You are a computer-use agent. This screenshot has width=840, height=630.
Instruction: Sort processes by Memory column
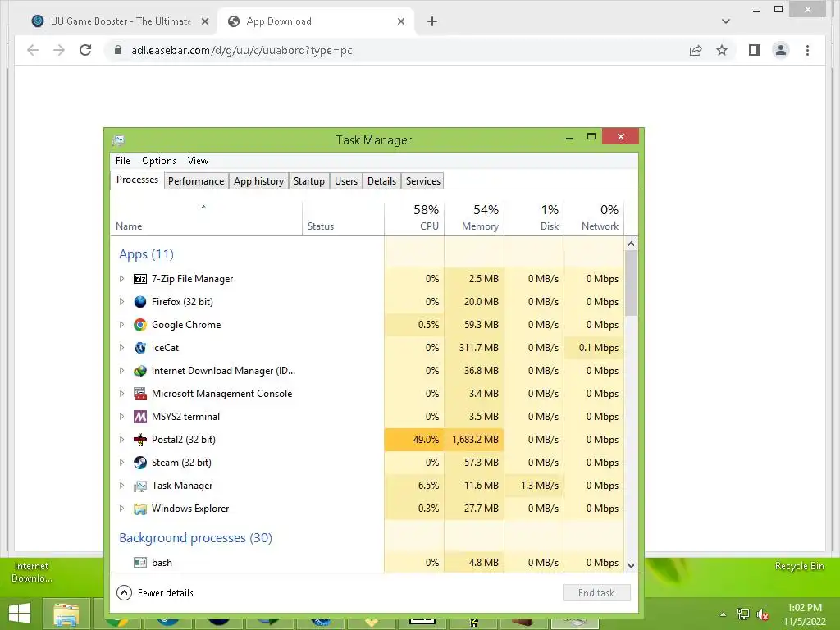tap(474, 218)
